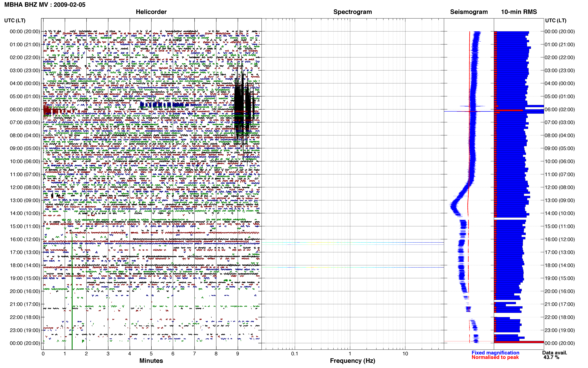Click left time label '20:00 (16:00)'
The height and width of the screenshot is (368, 588).
pos(25,291)
